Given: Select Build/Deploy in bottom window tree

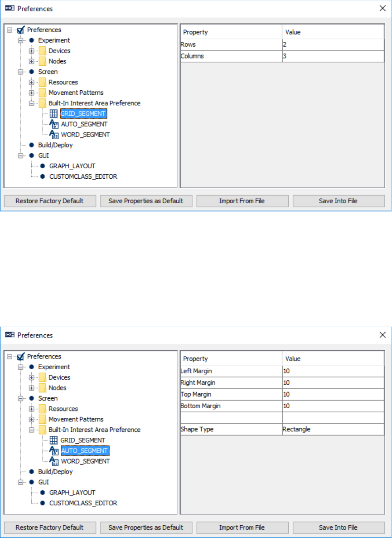Looking at the screenshot, I should point(55,472).
